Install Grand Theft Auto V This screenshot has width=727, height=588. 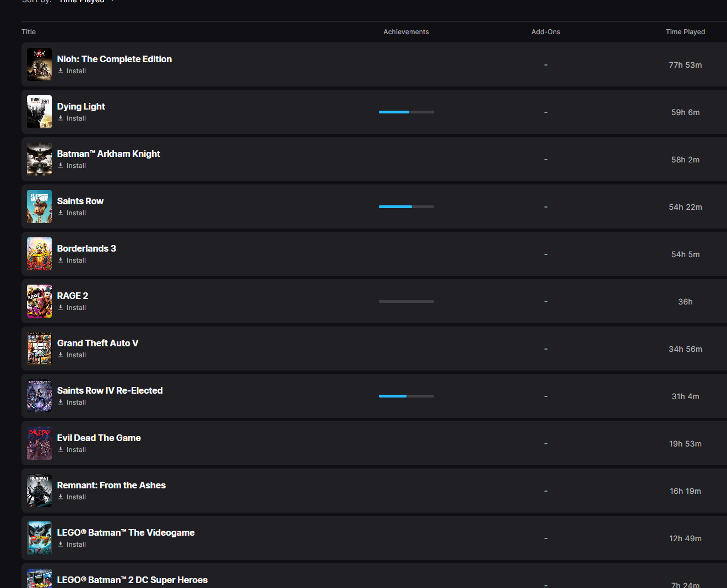72,355
